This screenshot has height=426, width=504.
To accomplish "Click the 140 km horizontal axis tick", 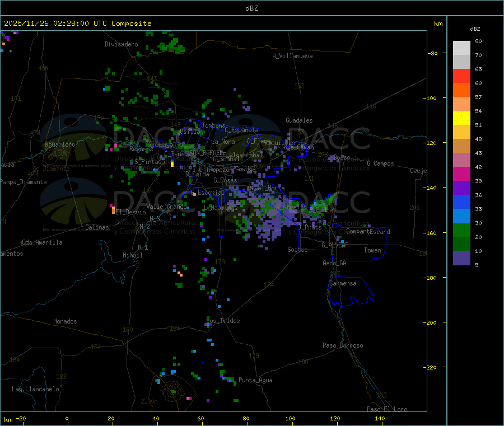I will pyautogui.click(x=380, y=419).
